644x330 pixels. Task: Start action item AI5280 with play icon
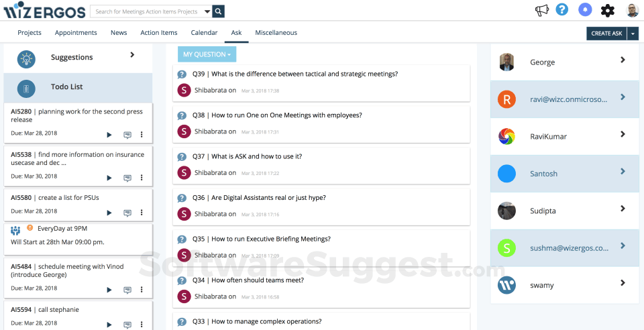tap(109, 135)
